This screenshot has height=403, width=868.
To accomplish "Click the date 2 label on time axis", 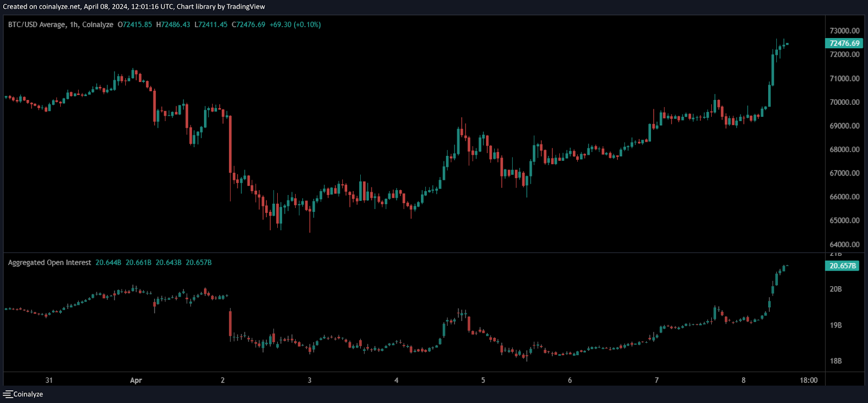I will (222, 380).
